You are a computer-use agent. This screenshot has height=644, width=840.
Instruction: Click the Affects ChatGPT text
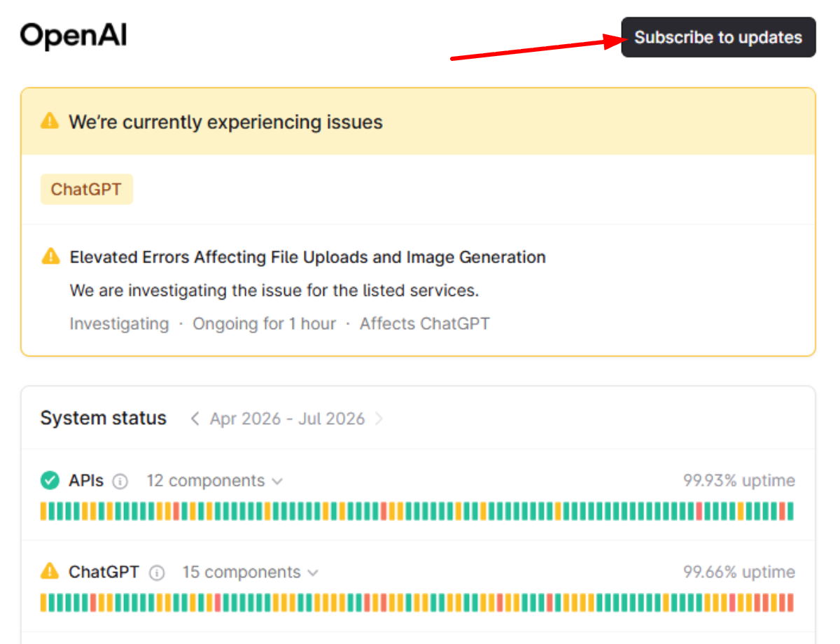click(x=425, y=324)
